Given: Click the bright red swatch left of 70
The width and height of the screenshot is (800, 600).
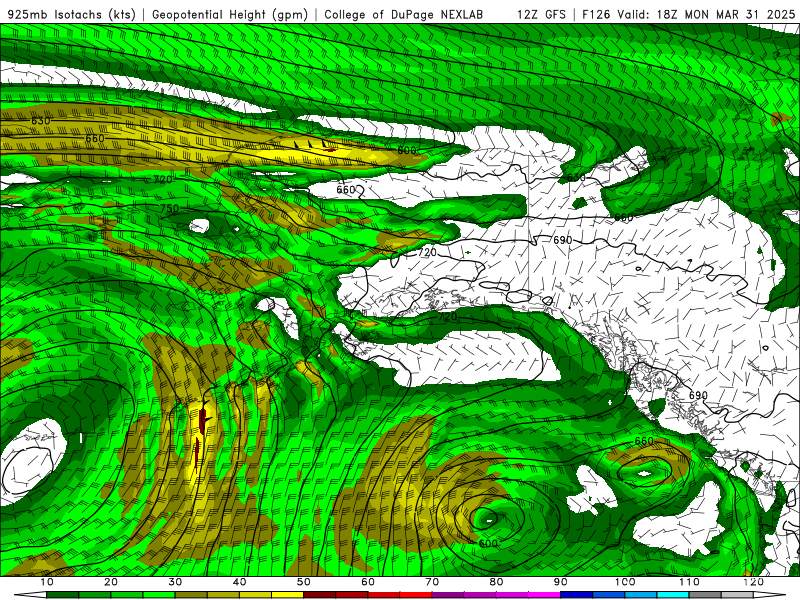Looking at the screenshot, I should pyautogui.click(x=416, y=595).
